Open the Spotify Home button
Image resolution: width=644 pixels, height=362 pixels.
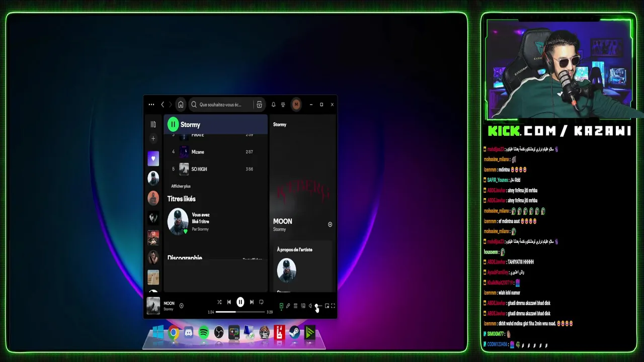point(181,105)
